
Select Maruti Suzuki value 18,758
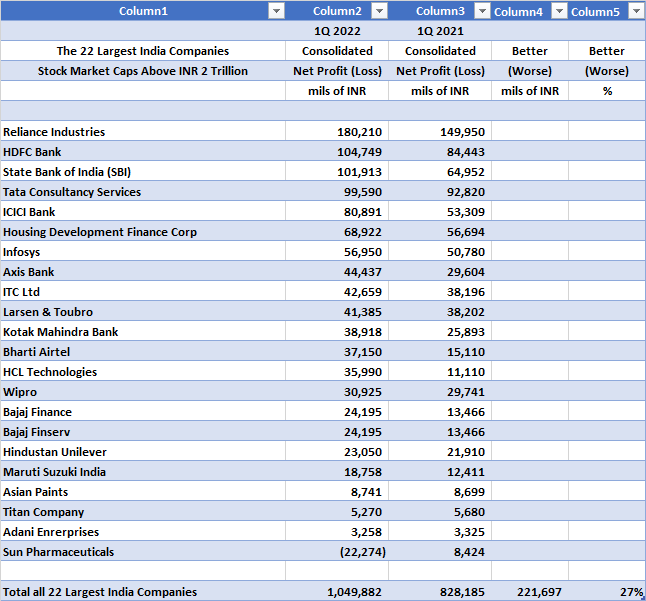(337, 472)
